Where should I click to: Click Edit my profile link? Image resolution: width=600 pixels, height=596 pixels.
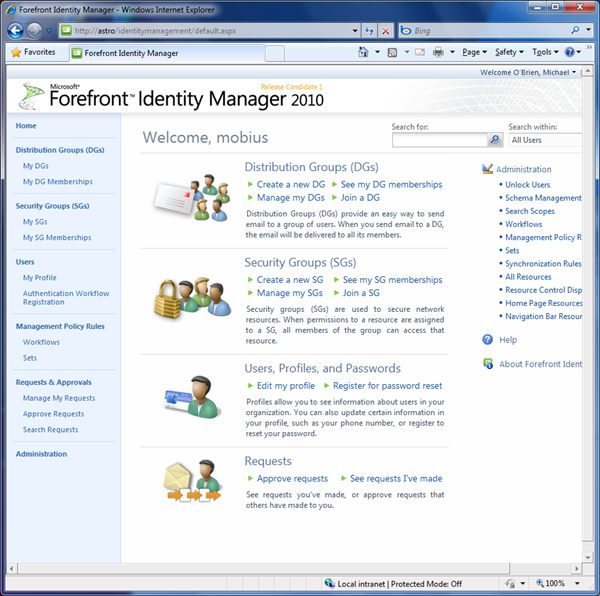pyautogui.click(x=286, y=386)
